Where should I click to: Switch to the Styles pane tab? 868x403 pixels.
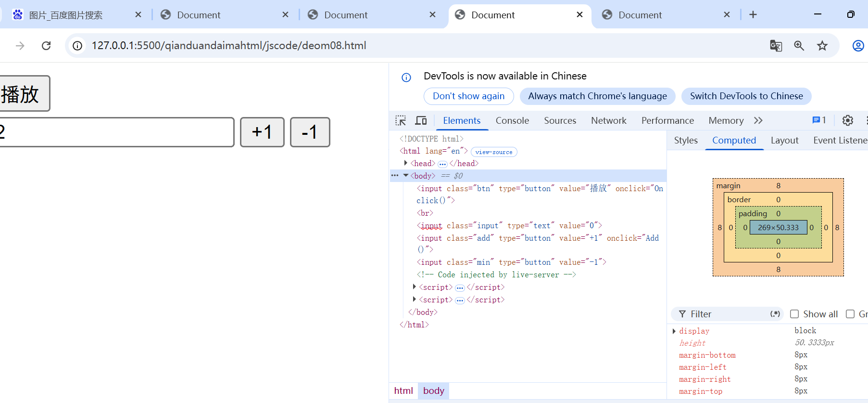coord(686,140)
